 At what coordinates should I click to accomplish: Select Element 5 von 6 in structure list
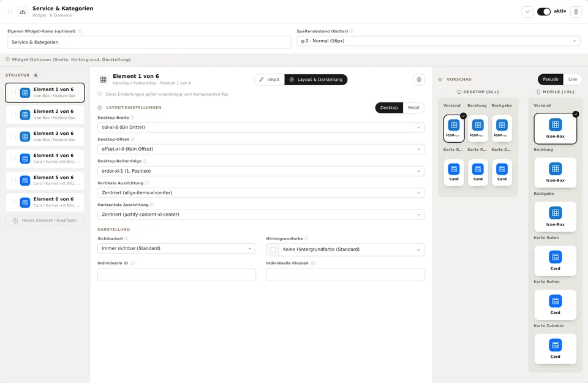click(45, 180)
